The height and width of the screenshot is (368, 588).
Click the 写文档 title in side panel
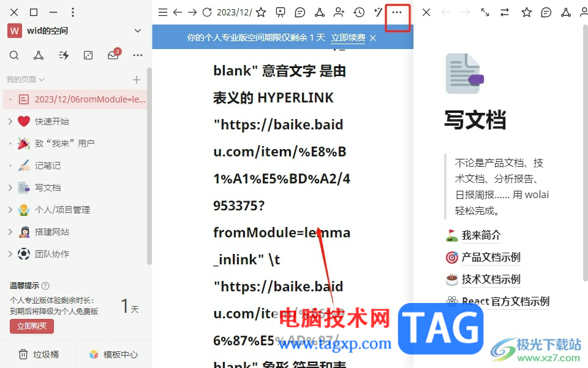click(475, 120)
